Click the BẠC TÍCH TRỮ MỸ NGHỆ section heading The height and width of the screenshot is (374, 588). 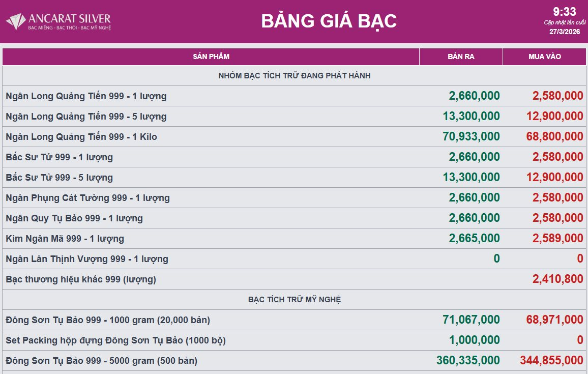pyautogui.click(x=294, y=300)
